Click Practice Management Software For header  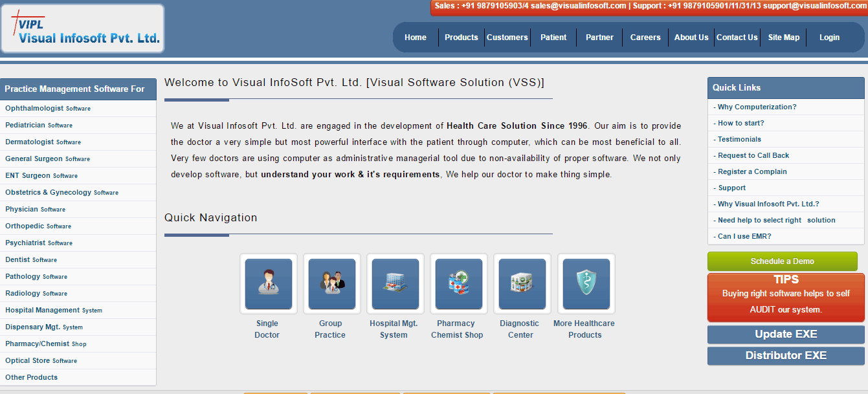coord(78,89)
